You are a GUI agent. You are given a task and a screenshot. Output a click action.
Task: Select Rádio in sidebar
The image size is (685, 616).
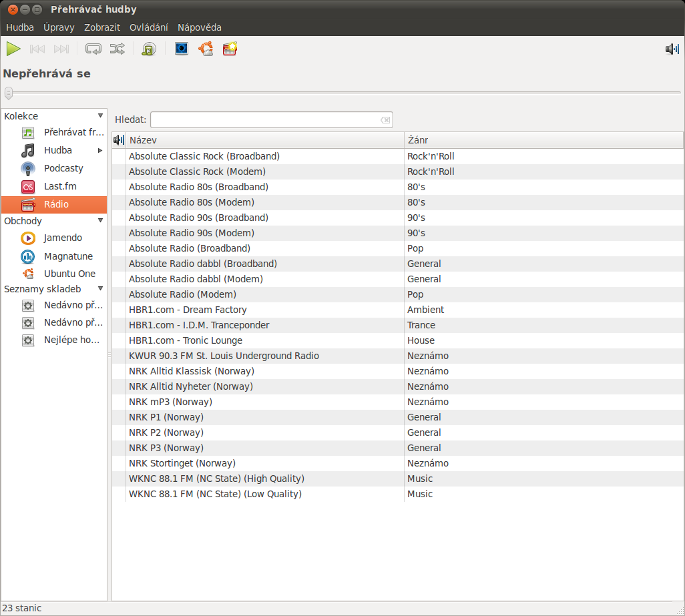[54, 204]
